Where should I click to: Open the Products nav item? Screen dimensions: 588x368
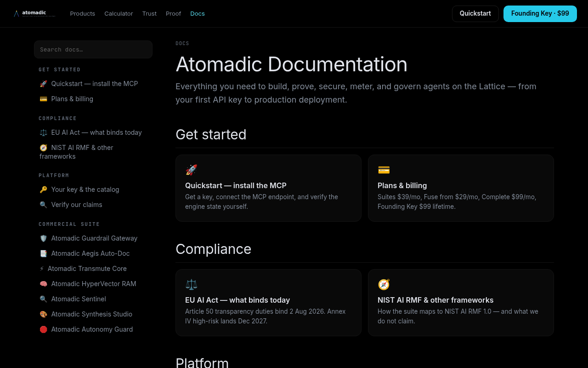[83, 14]
